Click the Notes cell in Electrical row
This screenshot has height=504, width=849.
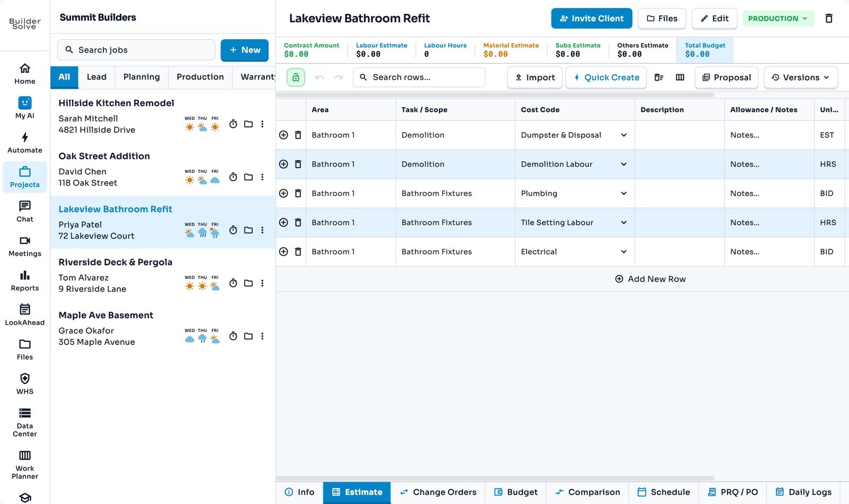point(769,252)
